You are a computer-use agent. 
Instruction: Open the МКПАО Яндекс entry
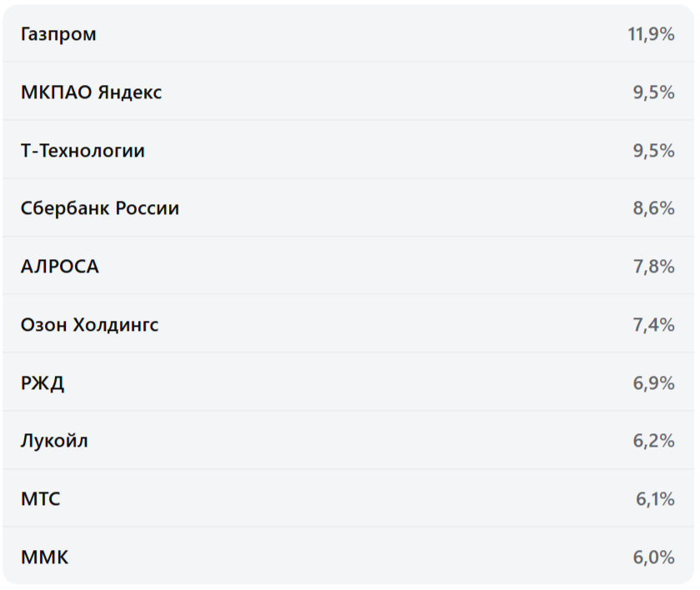coord(92,92)
